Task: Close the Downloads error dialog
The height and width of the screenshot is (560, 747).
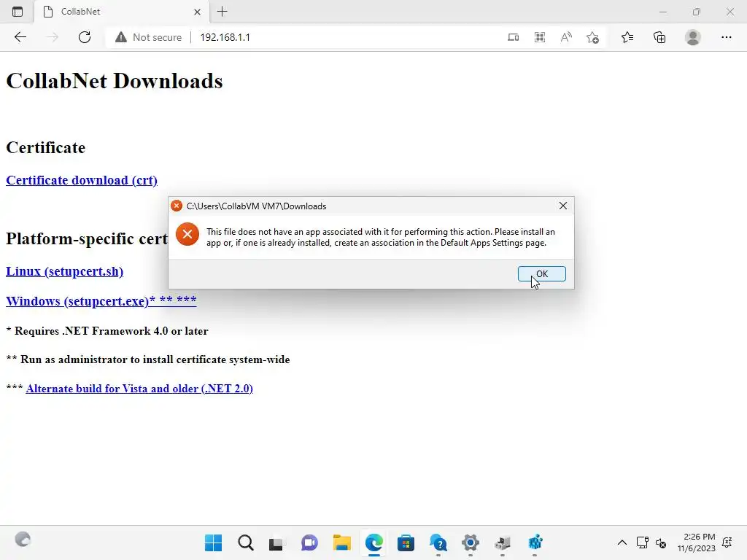Action: [562, 206]
